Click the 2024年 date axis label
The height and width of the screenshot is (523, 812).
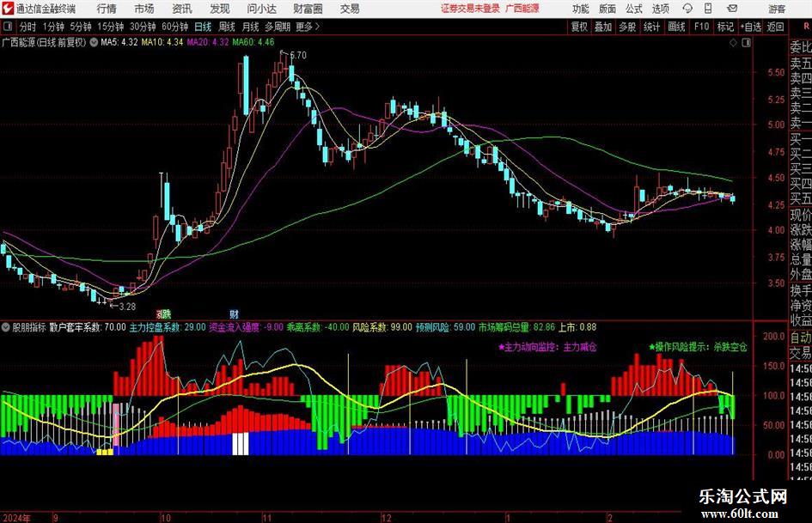(x=16, y=518)
